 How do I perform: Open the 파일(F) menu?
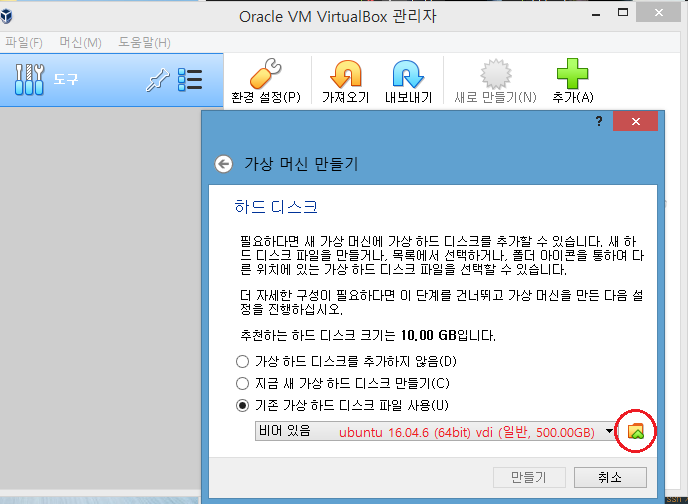[x=24, y=43]
